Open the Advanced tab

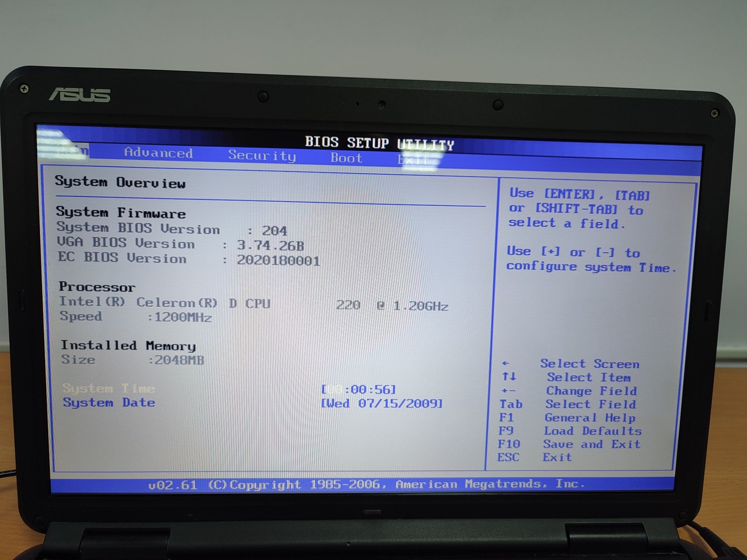click(x=158, y=153)
